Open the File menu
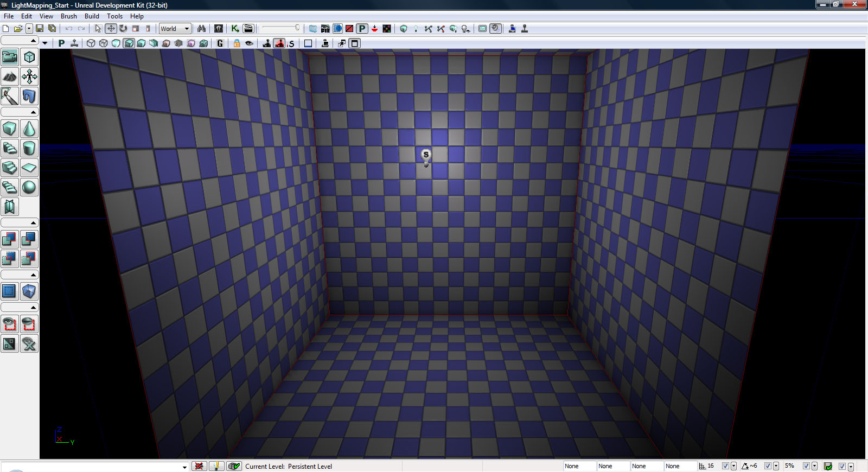The width and height of the screenshot is (868, 472). [9, 16]
